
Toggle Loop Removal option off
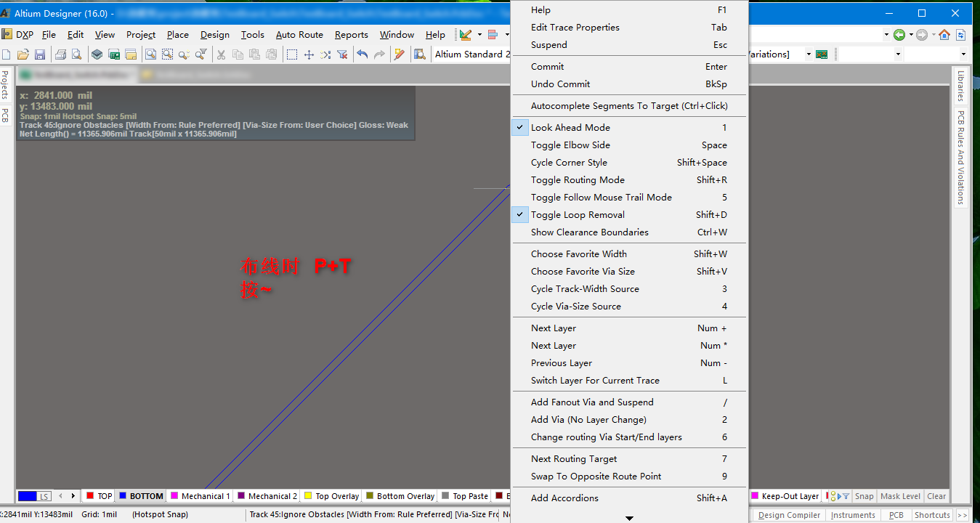click(x=578, y=215)
